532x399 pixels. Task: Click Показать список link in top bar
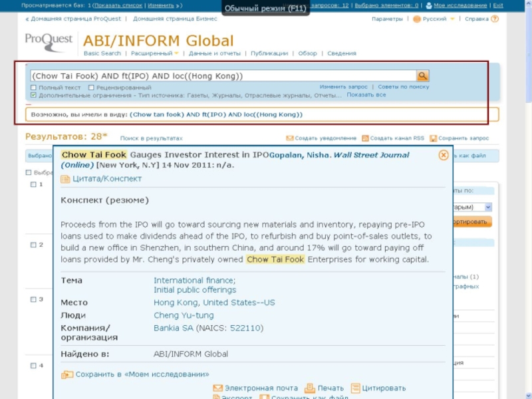click(118, 5)
